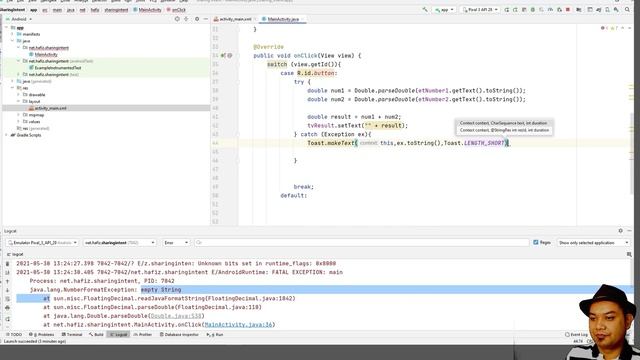Hide the Logcat panel with minus icon
The height and width of the screenshot is (360, 640).
tap(629, 231)
